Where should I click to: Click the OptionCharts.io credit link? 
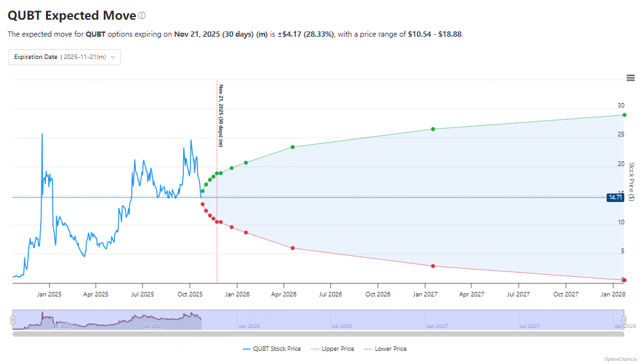620,359
